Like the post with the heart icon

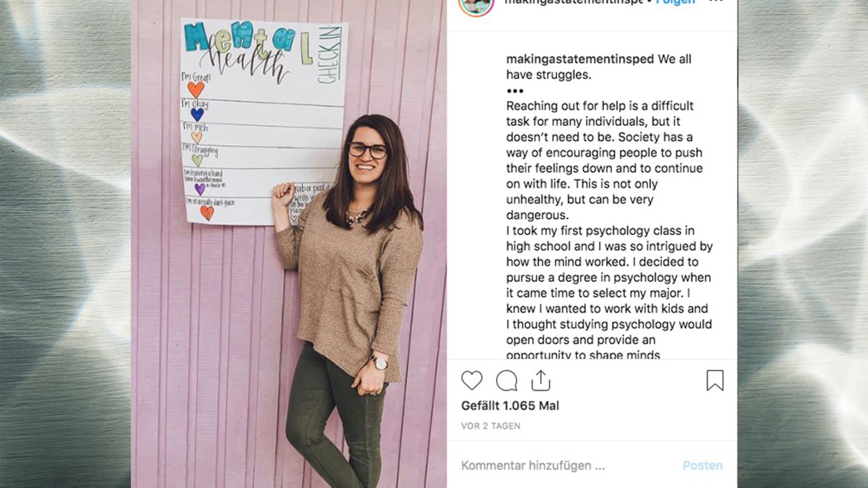(x=471, y=381)
